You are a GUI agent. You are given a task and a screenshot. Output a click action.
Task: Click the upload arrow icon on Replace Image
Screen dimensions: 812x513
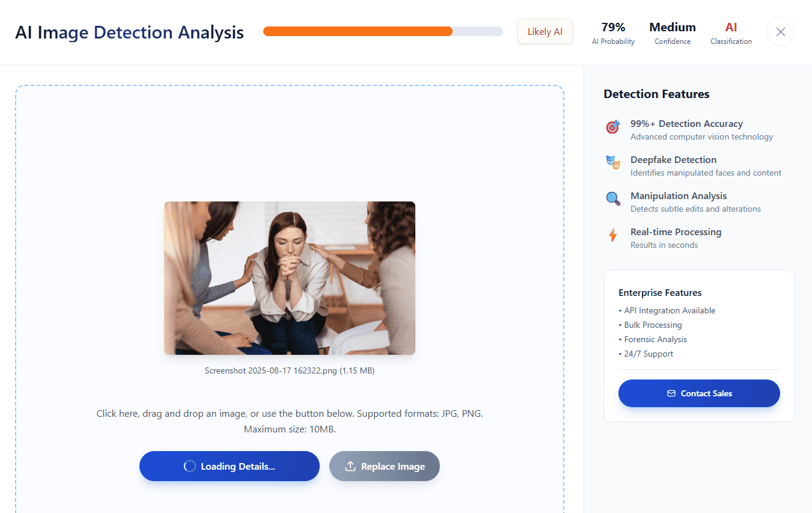tap(350, 466)
